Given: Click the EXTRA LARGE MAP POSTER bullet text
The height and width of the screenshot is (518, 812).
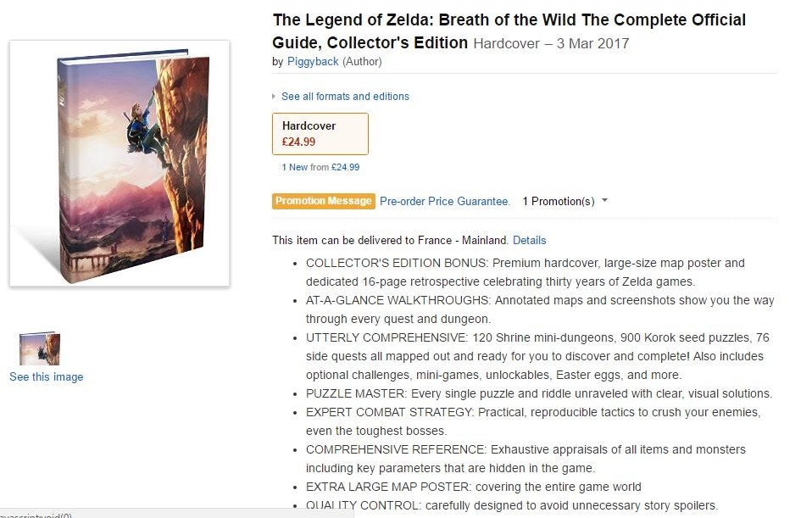Looking at the screenshot, I should tap(473, 487).
